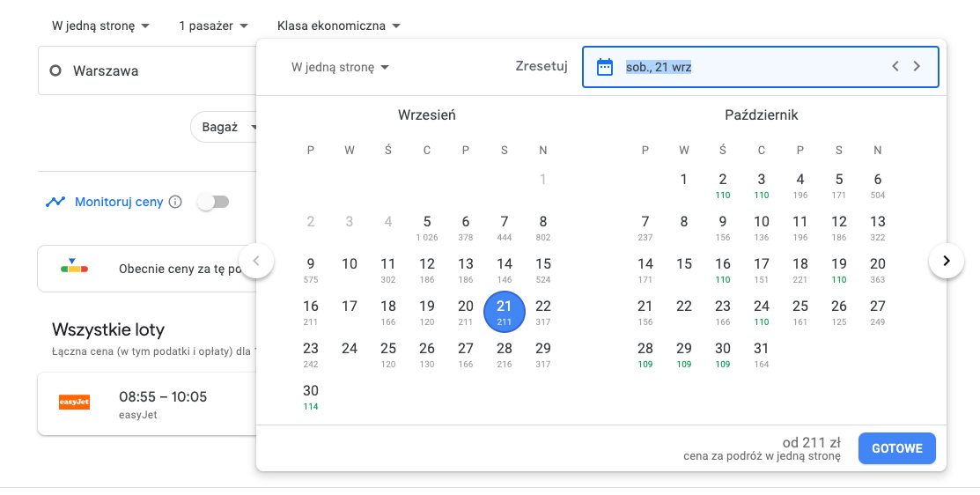The height and width of the screenshot is (495, 980).
Task: Select October 28 priced 109
Action: click(x=645, y=355)
